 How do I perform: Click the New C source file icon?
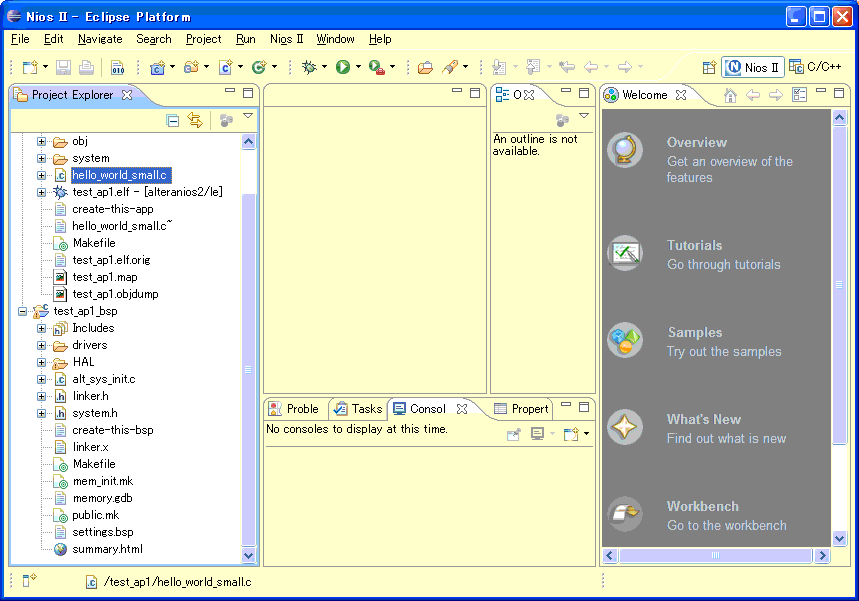coord(226,67)
